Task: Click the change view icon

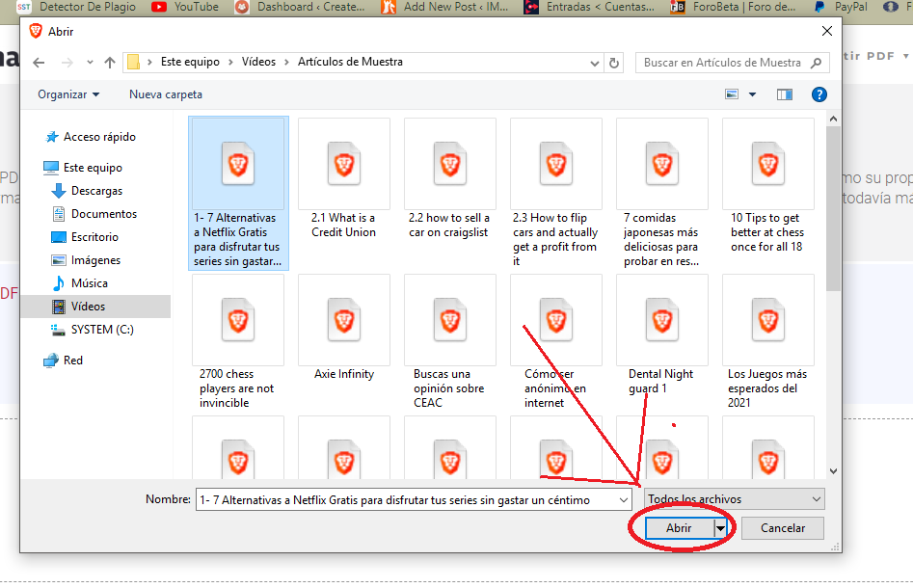Action: (732, 94)
